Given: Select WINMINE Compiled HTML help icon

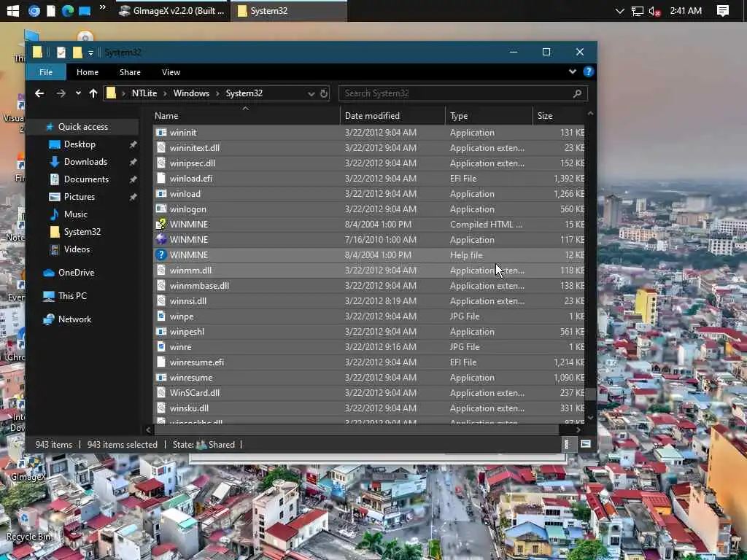Looking at the screenshot, I should [161, 225].
